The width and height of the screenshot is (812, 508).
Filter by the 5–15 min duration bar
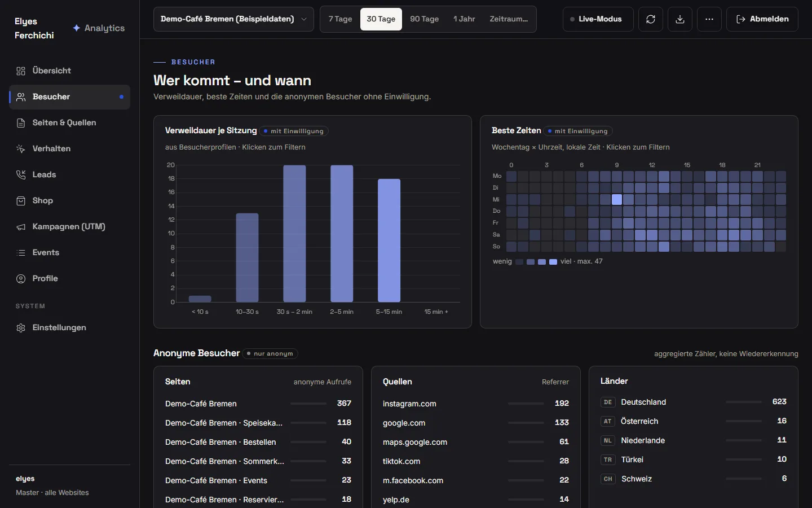pos(389,240)
